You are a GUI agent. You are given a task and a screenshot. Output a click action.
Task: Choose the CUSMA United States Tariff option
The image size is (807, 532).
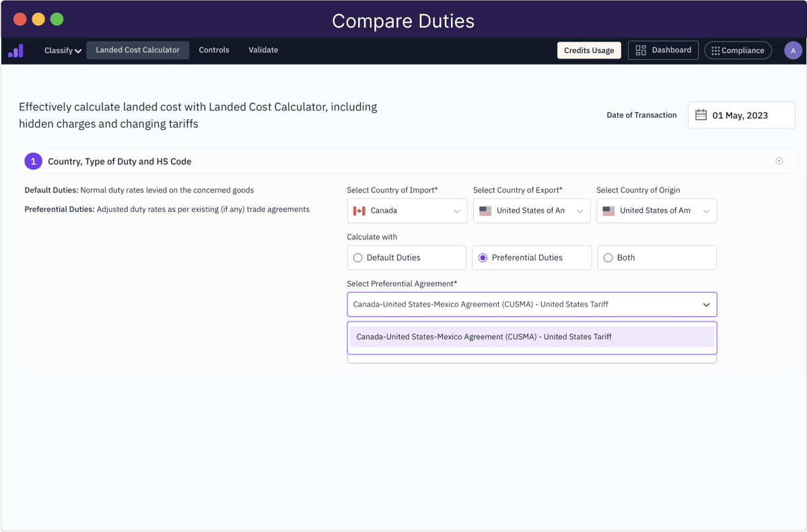click(x=531, y=336)
